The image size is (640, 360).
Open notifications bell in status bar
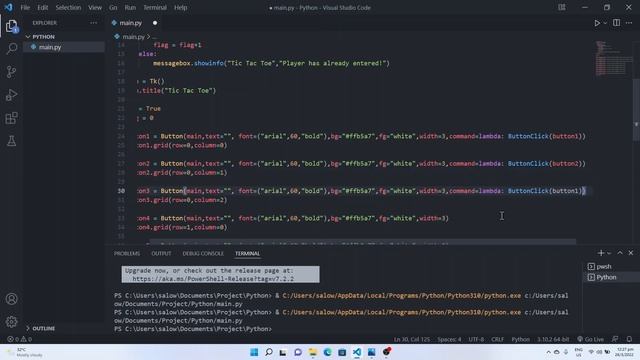coord(629,339)
